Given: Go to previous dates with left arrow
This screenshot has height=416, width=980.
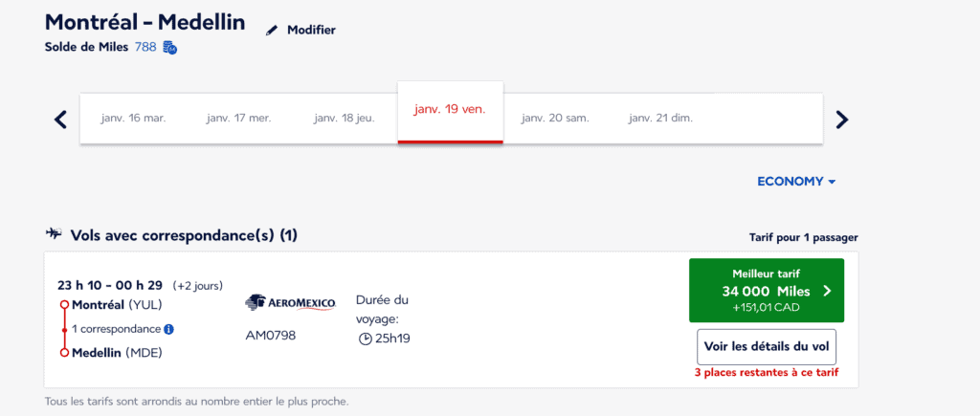Looking at the screenshot, I should click(60, 120).
